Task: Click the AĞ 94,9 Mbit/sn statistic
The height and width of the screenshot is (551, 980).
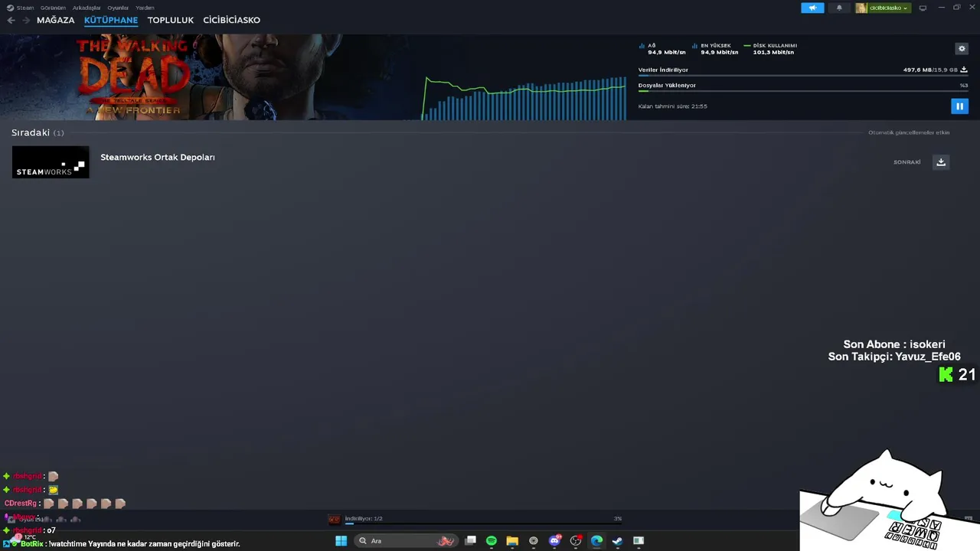Action: click(663, 49)
